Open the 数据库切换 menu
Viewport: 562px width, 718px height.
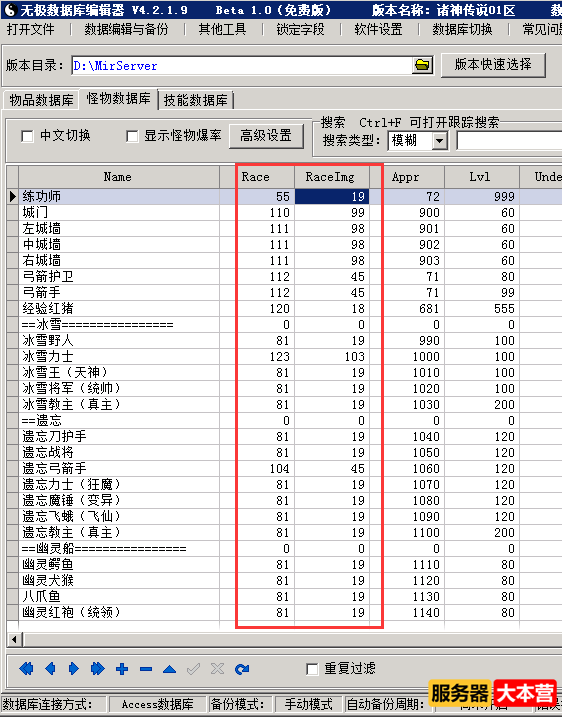click(x=462, y=29)
